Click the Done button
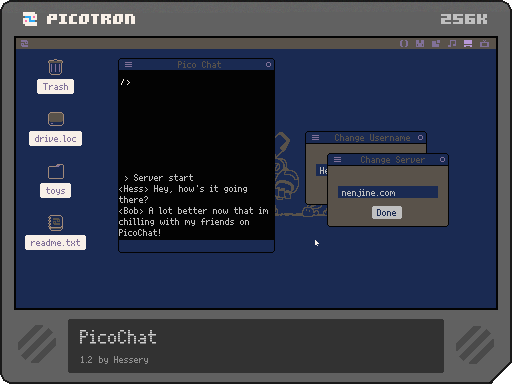The image size is (512, 384). [387, 213]
